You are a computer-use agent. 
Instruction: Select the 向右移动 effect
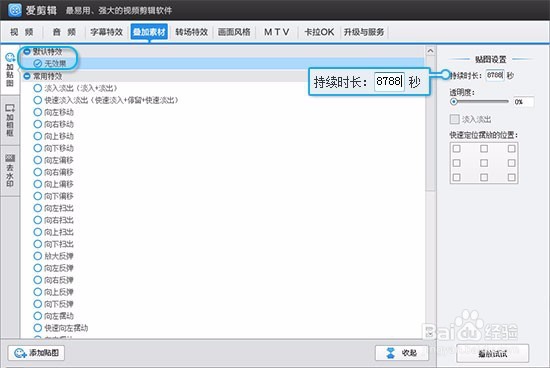pos(54,124)
